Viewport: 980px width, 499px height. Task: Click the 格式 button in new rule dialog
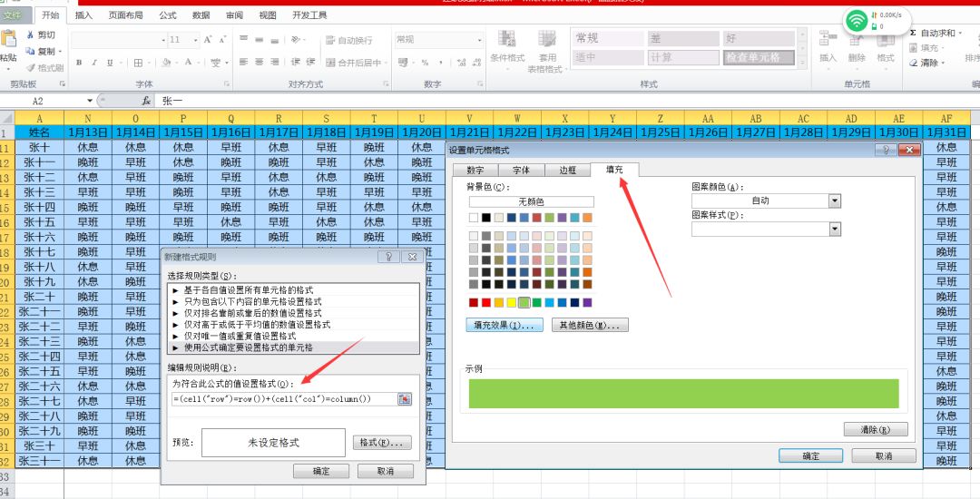[x=382, y=443]
